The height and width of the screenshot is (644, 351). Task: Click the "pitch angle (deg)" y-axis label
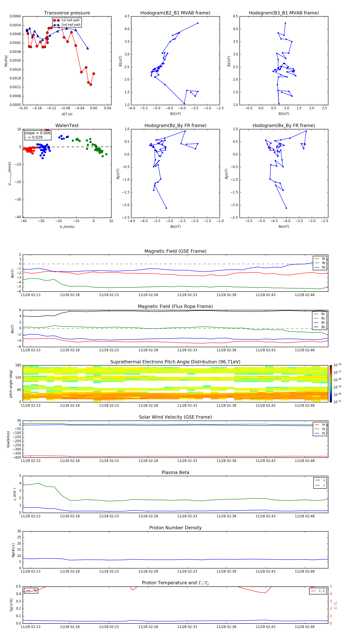click(x=11, y=384)
